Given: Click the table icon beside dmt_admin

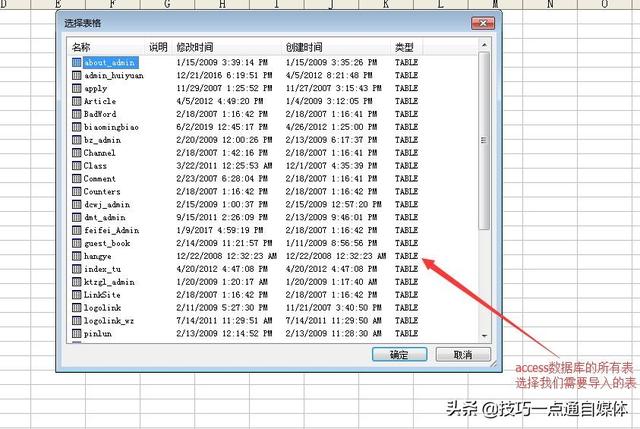Looking at the screenshot, I should (76, 217).
